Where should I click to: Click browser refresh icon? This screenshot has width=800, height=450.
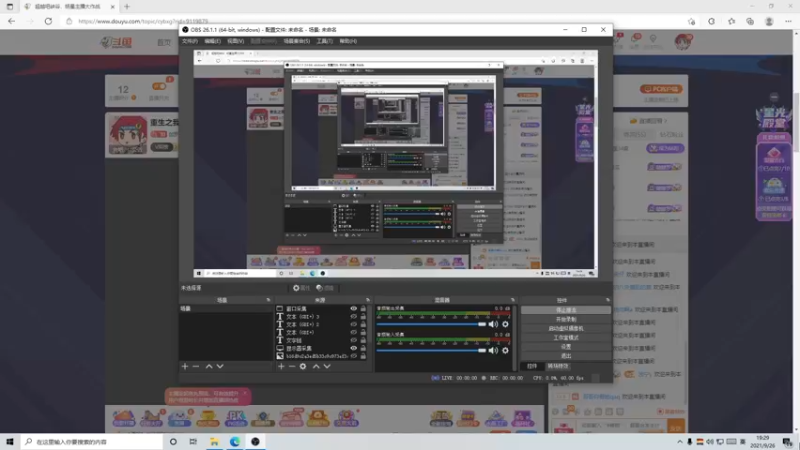point(48,21)
